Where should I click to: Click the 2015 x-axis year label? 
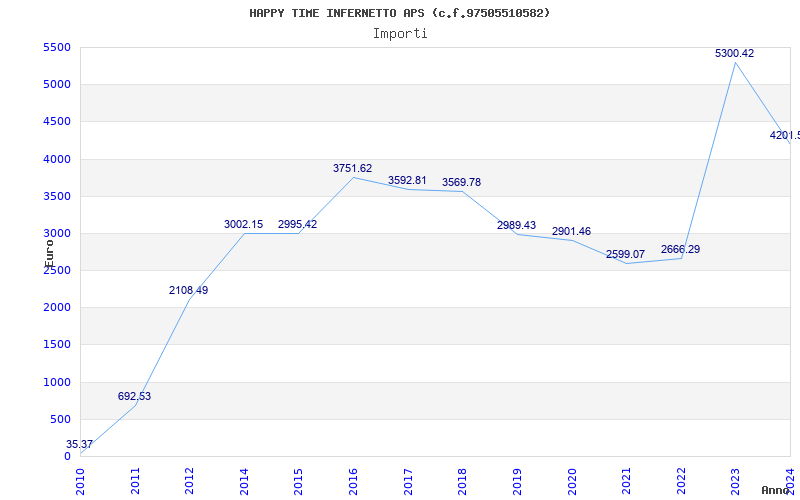point(298,481)
